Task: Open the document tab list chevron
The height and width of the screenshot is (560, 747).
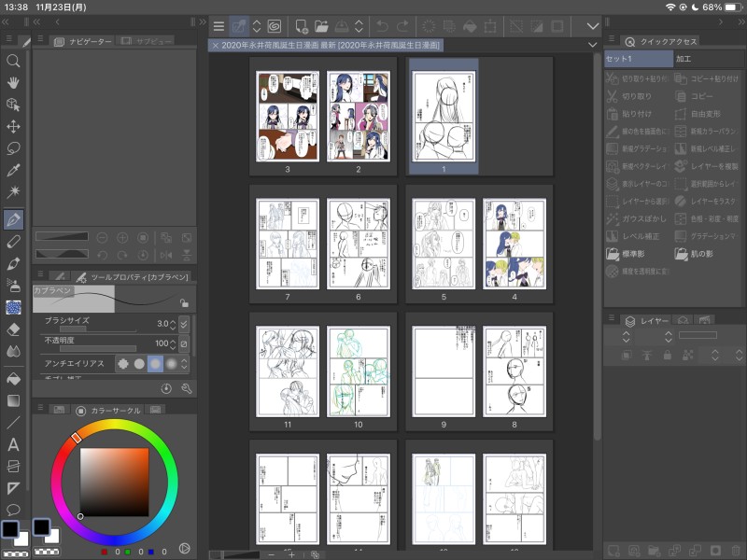Action: (x=593, y=45)
